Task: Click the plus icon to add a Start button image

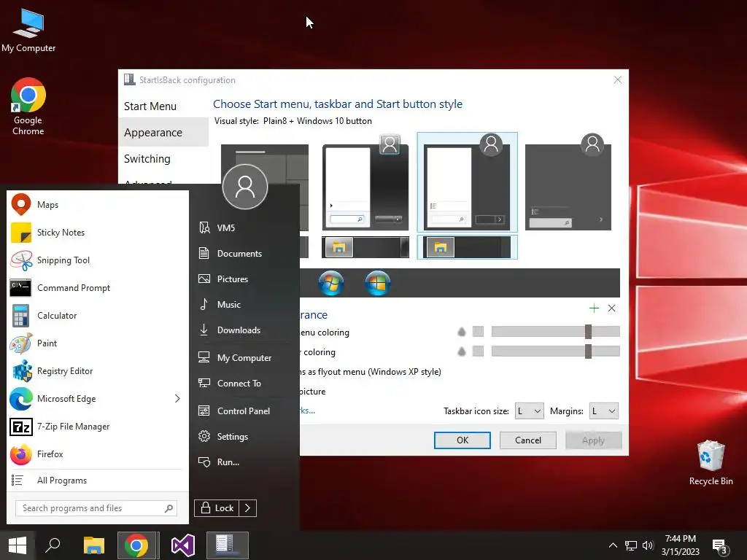Action: click(x=594, y=308)
